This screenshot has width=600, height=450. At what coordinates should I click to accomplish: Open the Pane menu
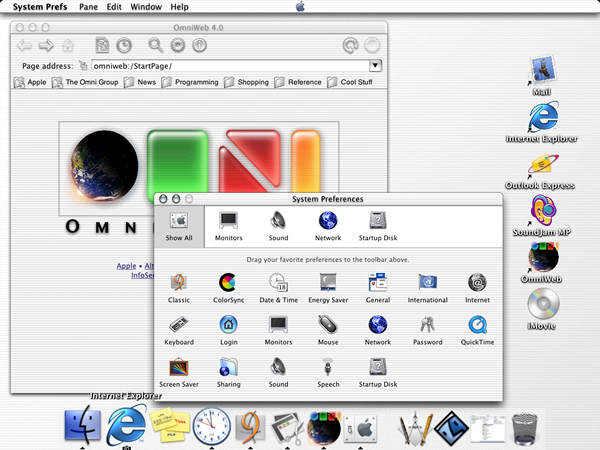[x=88, y=7]
